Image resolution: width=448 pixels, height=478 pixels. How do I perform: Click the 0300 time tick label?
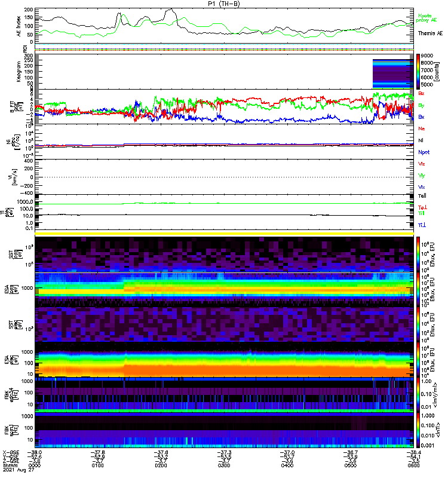coord(224,465)
